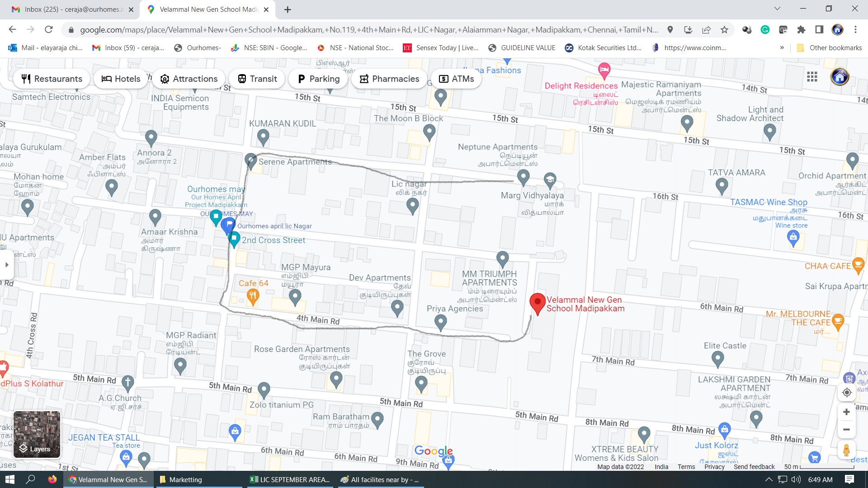Share this page from the address bar
This screenshot has width=868, height=488.
coord(706,30)
